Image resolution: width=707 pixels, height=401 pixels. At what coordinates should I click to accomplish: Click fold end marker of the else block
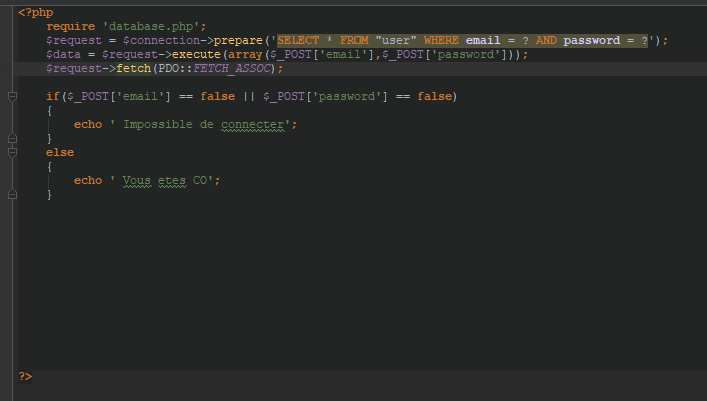[13, 194]
